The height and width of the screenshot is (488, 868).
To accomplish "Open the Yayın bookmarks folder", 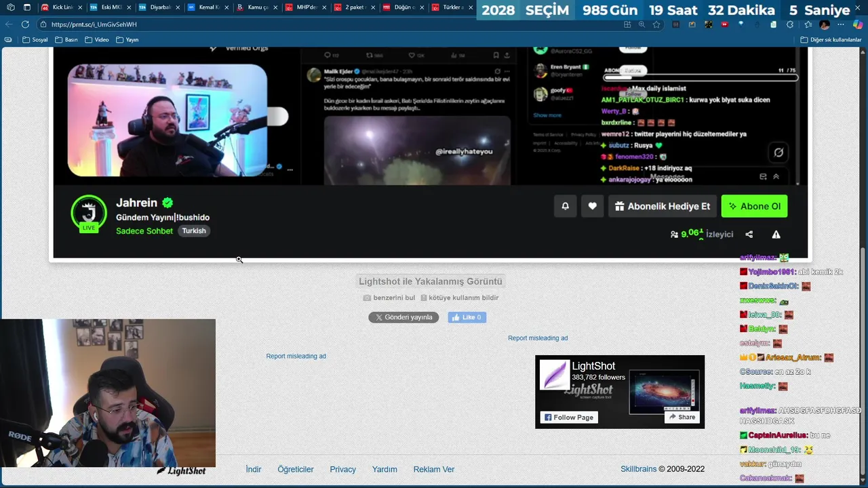I will (x=127, y=40).
